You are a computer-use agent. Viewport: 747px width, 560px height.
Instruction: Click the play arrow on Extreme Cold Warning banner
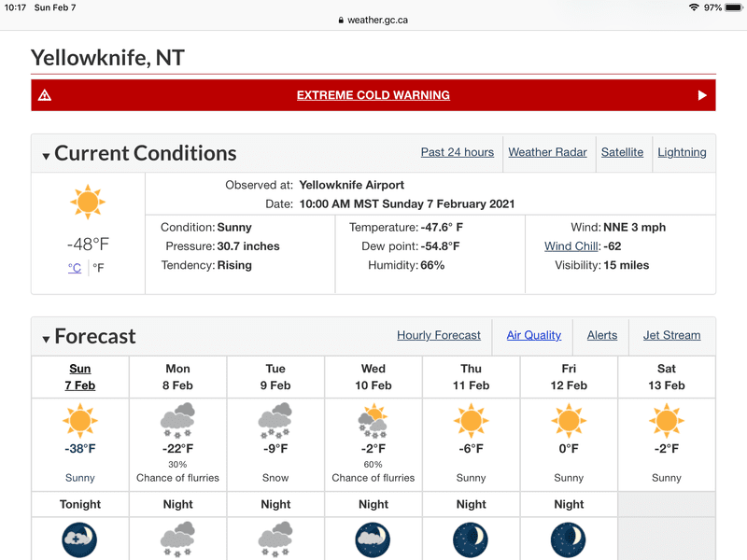point(702,95)
